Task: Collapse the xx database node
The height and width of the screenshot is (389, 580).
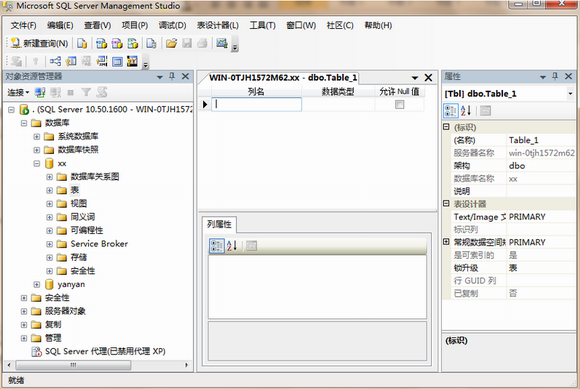Action: (36, 163)
